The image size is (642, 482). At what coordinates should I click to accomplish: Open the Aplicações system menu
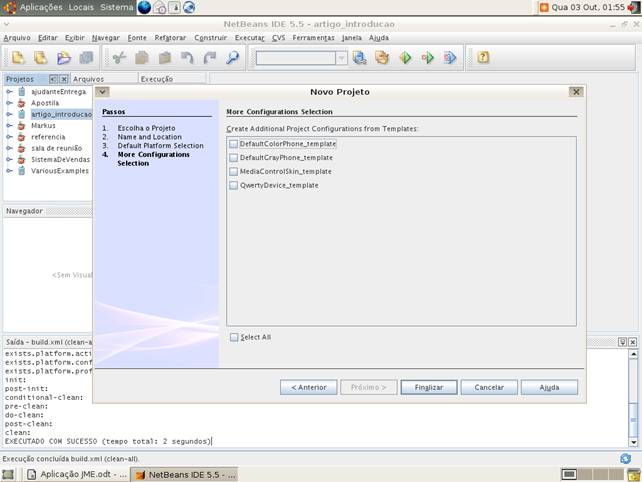pos(40,7)
